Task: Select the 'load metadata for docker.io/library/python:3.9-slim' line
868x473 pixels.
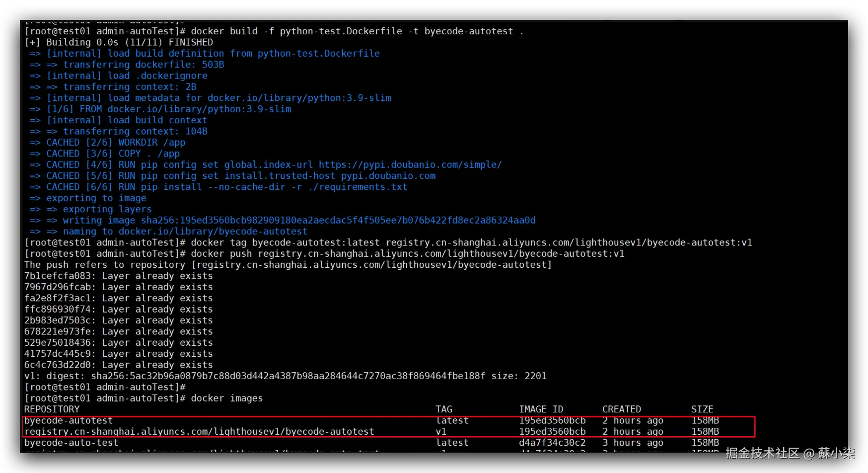Action: [x=210, y=98]
